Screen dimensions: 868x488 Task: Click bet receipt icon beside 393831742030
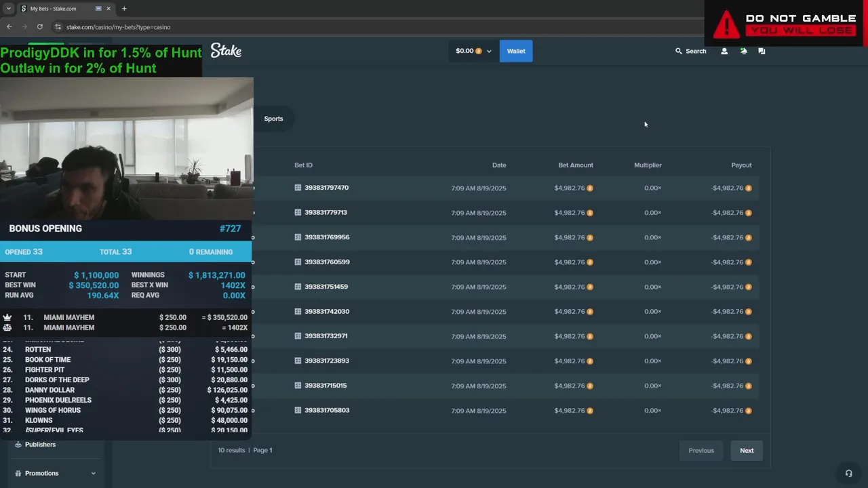(x=298, y=311)
